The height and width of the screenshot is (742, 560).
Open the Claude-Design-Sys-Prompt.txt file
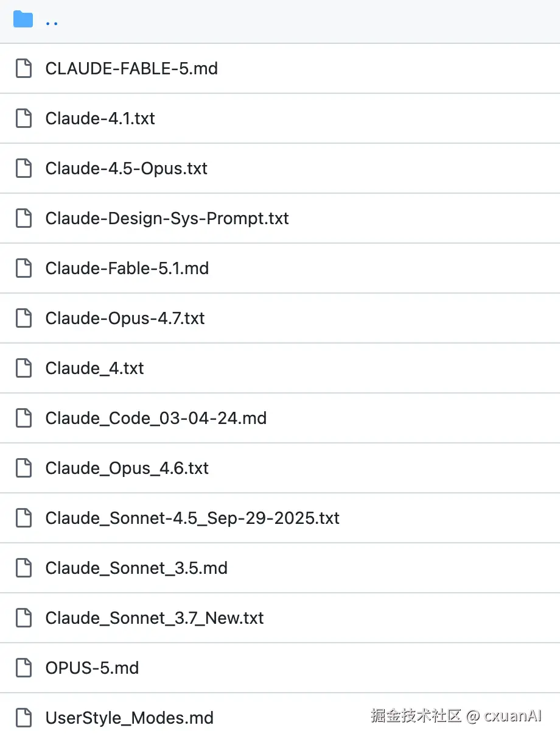coord(167,218)
